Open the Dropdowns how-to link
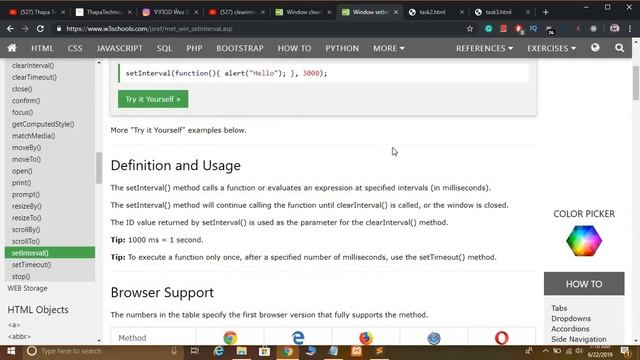 [571, 318]
